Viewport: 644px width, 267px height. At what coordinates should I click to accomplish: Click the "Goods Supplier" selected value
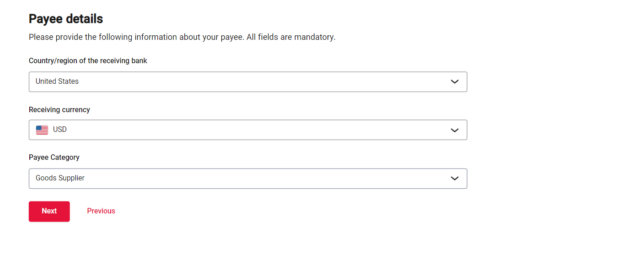pyautogui.click(x=60, y=178)
